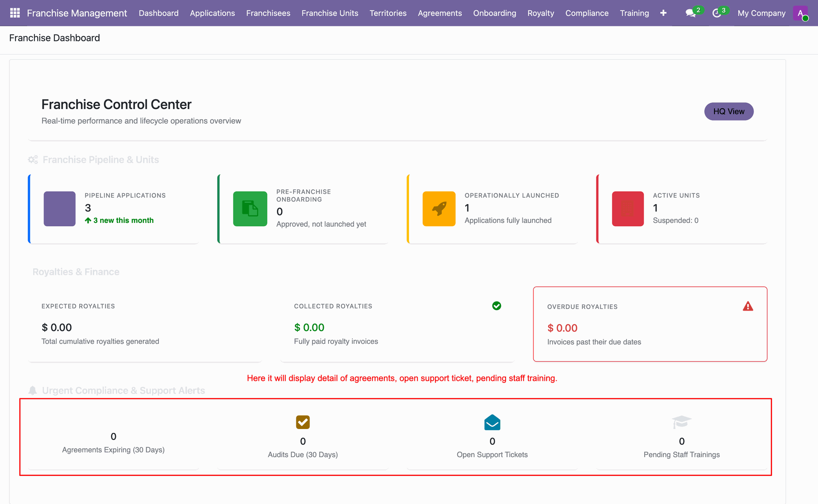Click the orange rocket Operationally Launched icon

tap(439, 209)
